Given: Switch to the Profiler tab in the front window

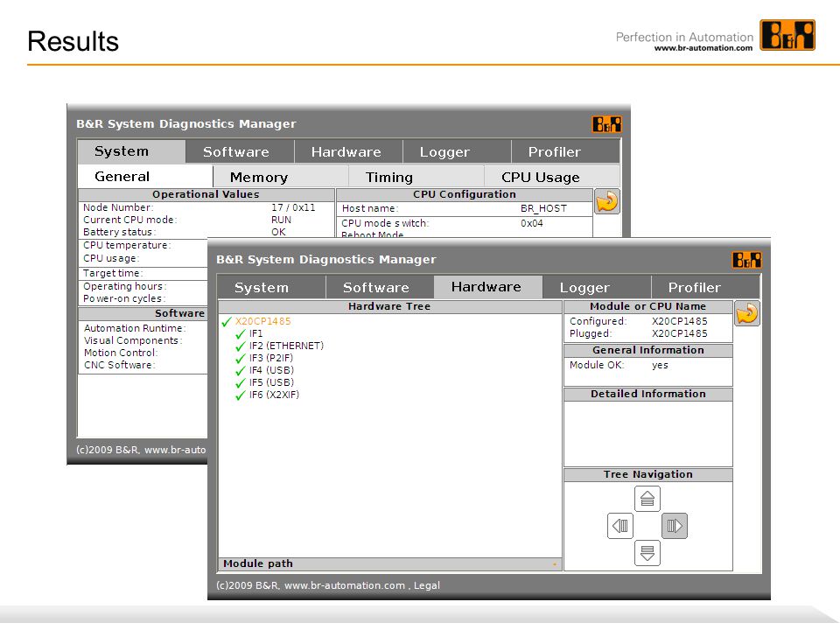Looking at the screenshot, I should click(705, 288).
